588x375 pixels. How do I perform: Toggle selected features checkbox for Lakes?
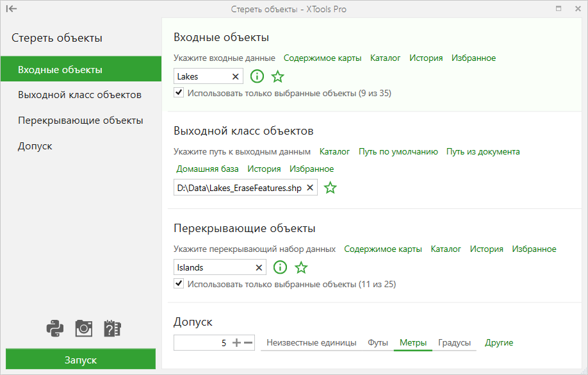pyautogui.click(x=179, y=93)
